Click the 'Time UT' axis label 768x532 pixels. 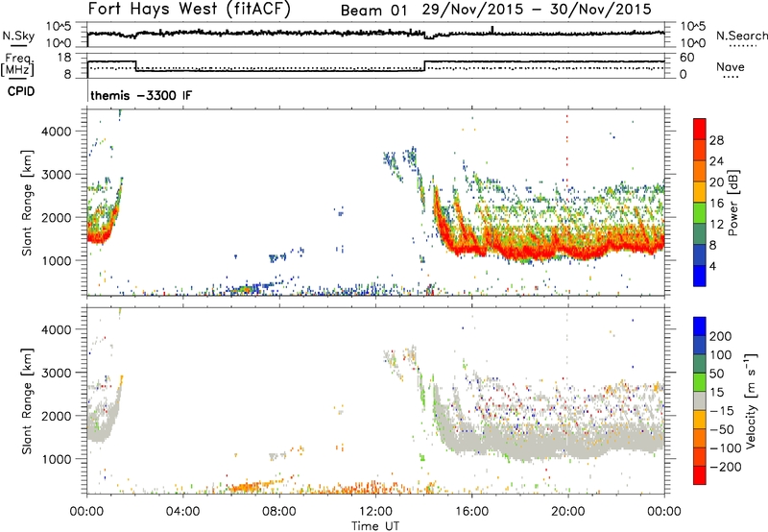tap(375, 526)
